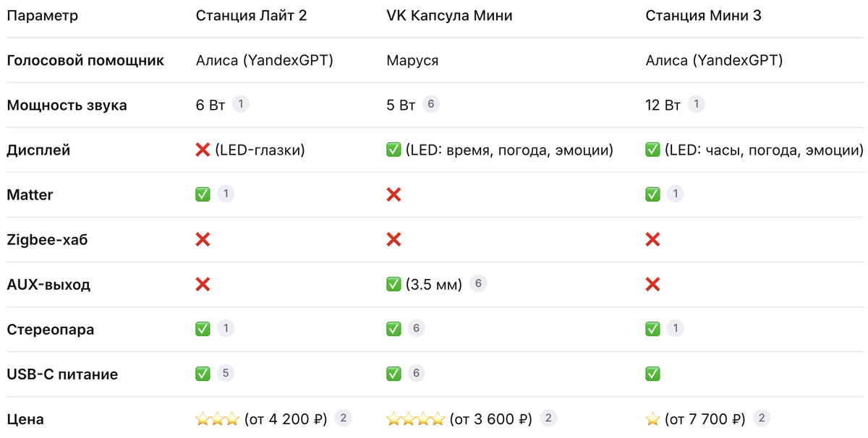Click red cross in Дисплей row
Image resolution: width=868 pixels, height=438 pixels.
tap(203, 150)
